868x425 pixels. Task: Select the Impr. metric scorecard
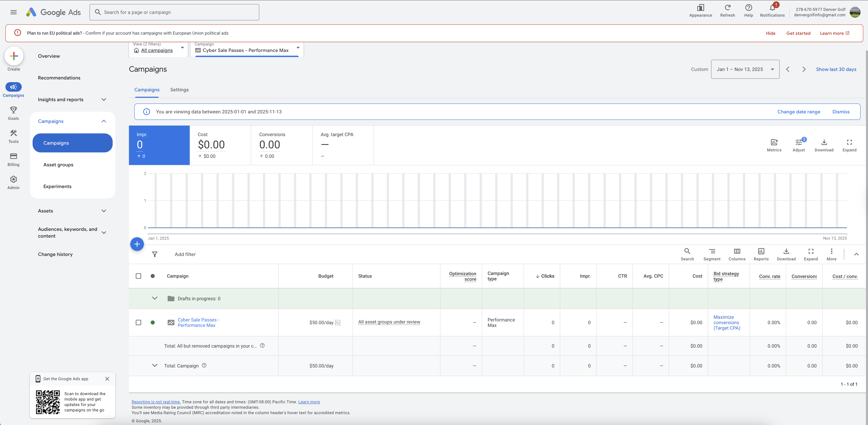click(159, 145)
